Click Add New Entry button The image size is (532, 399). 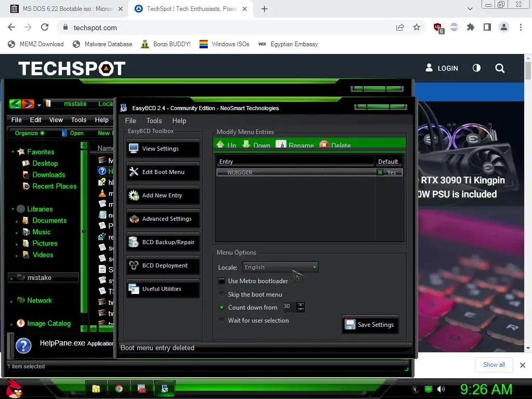pyautogui.click(x=163, y=195)
